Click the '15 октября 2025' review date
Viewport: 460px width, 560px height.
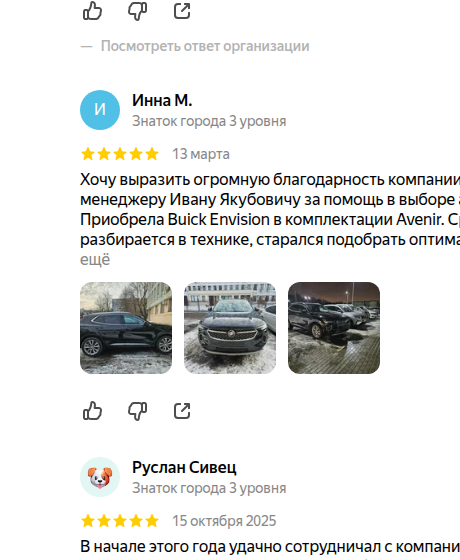tap(224, 521)
